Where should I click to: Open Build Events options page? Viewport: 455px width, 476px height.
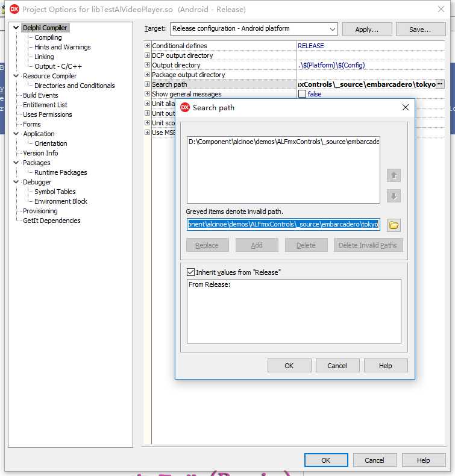pyautogui.click(x=40, y=95)
